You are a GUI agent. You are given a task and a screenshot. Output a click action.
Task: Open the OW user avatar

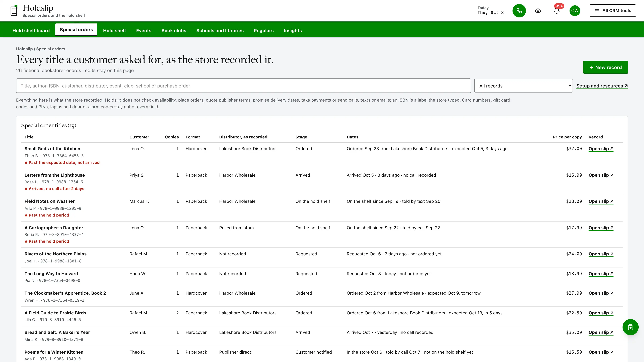click(x=575, y=11)
